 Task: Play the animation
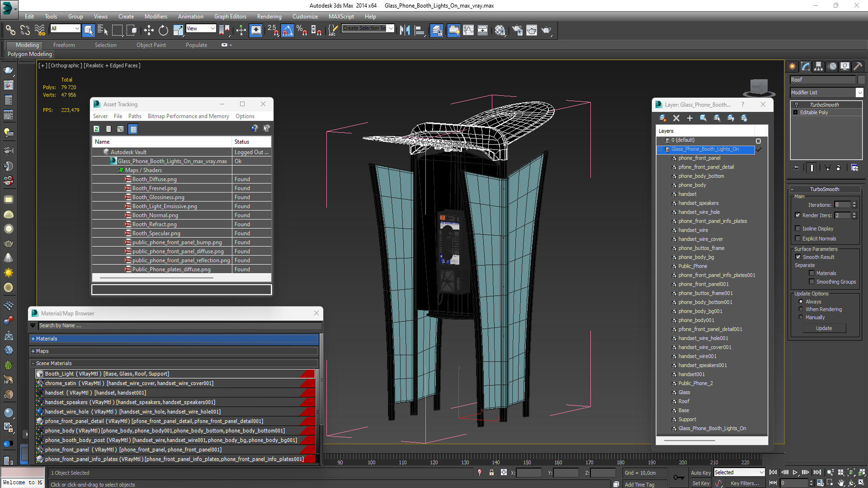(795, 472)
